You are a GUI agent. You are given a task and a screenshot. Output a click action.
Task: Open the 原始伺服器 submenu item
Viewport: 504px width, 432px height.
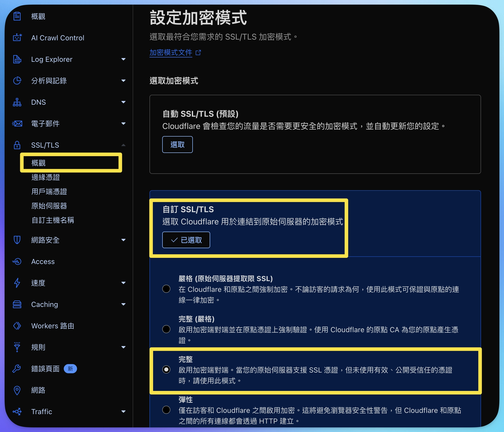click(x=49, y=206)
